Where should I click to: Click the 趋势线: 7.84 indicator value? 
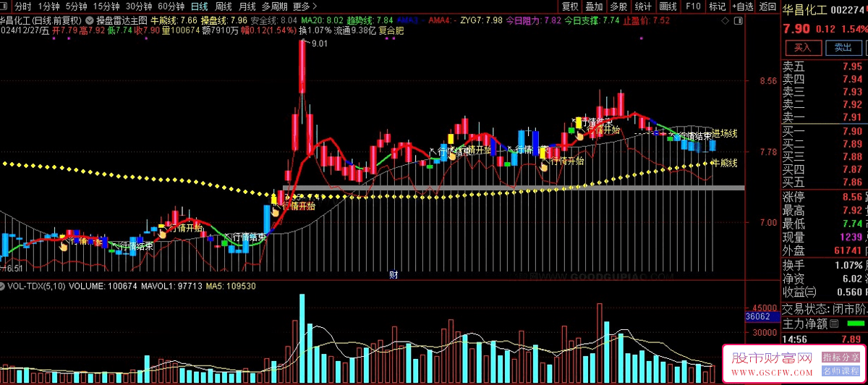pyautogui.click(x=370, y=20)
